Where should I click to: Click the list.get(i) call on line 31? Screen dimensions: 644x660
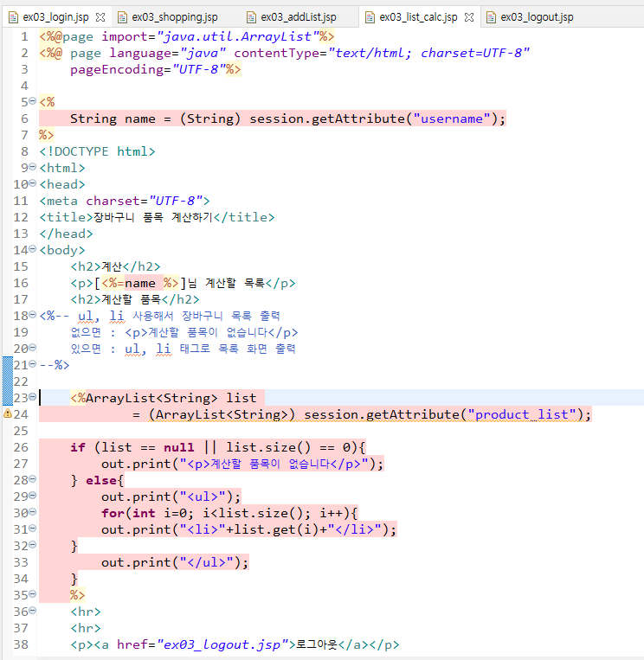click(277, 529)
